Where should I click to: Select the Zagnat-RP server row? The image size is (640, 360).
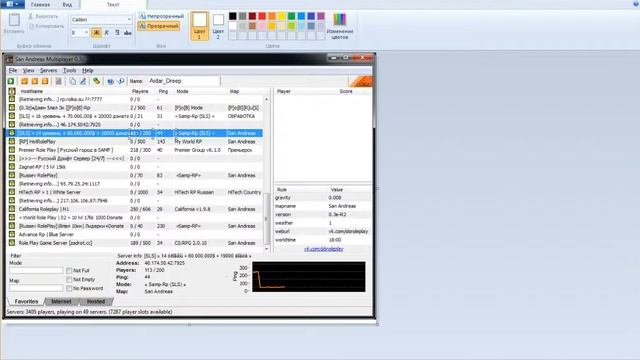[x=135, y=167]
